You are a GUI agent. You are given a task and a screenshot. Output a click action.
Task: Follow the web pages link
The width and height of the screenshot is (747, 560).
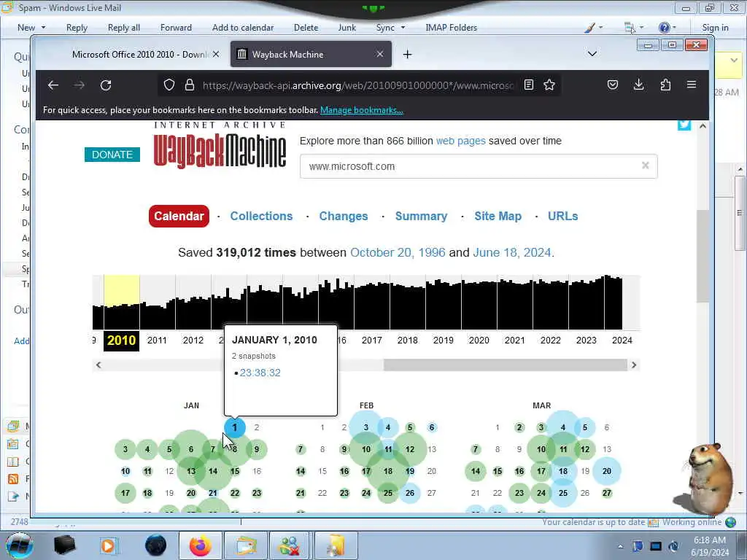click(461, 141)
